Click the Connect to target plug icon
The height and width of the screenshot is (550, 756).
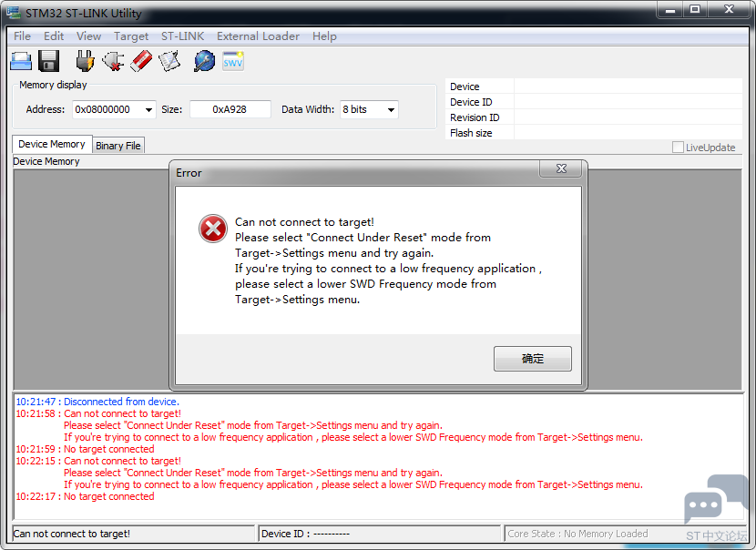[85, 61]
